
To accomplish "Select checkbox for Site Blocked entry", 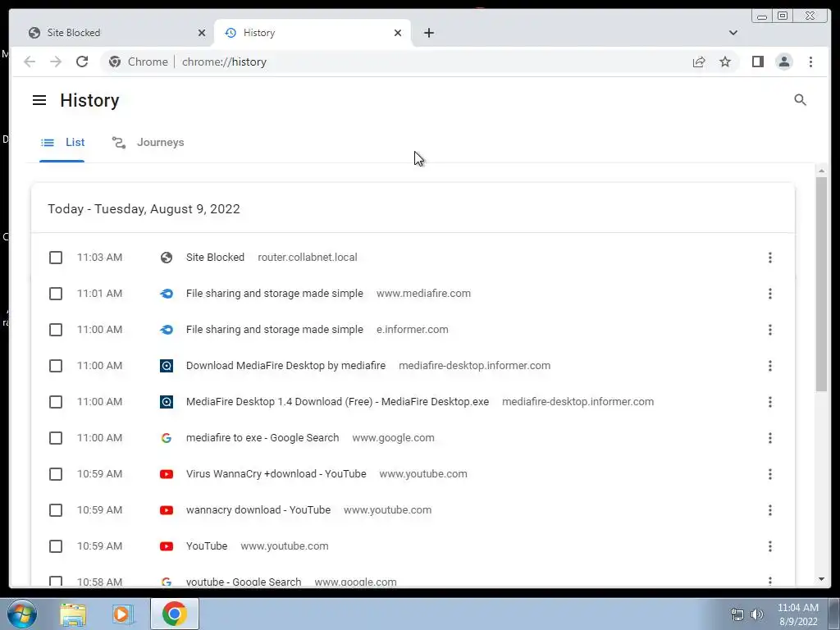I will (x=56, y=258).
